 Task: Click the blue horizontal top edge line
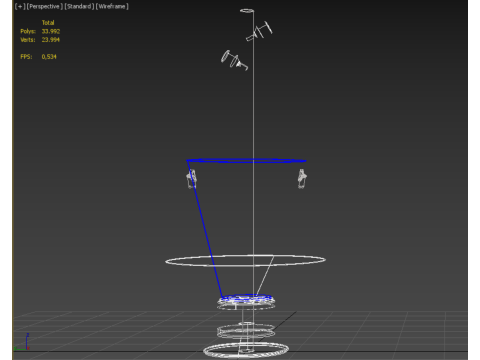(x=246, y=161)
